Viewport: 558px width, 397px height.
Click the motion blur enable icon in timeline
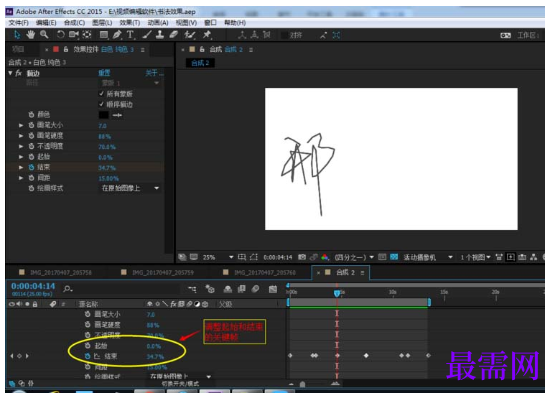point(256,289)
